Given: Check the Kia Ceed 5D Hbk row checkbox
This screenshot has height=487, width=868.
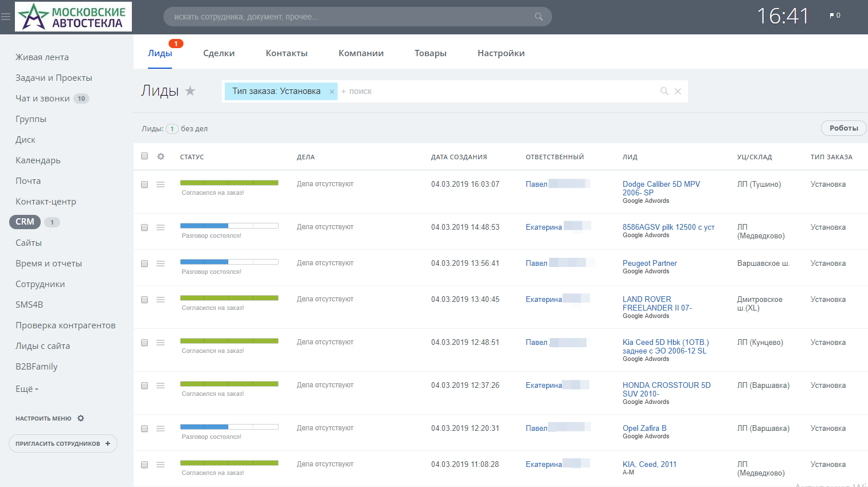Looking at the screenshot, I should 144,343.
